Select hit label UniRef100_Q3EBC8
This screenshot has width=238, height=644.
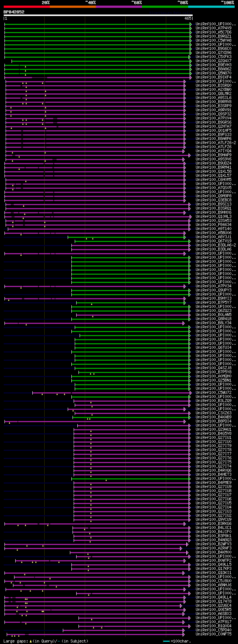(213, 200)
